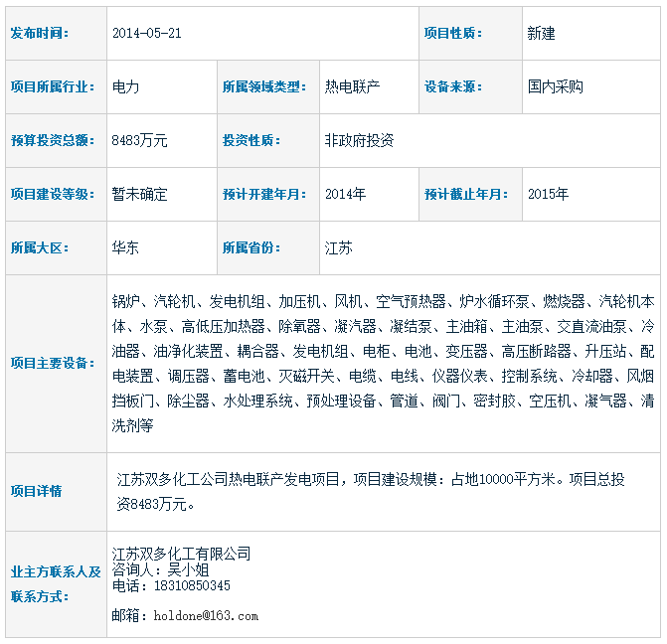
Task: Click the 项目所属行业 label
Action: click(x=52, y=86)
